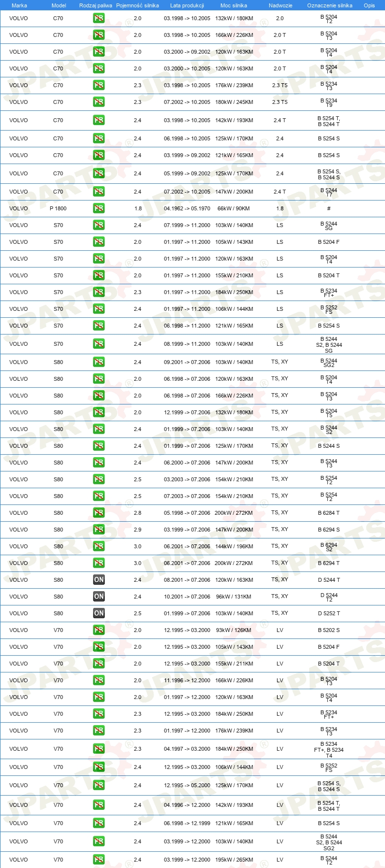
Task: Click diesel ON icon in S80 D 5252 T row
Action: pos(99,613)
